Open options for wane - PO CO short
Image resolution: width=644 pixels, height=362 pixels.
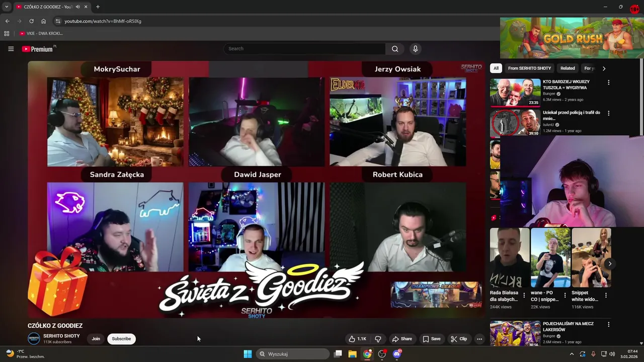tap(565, 295)
